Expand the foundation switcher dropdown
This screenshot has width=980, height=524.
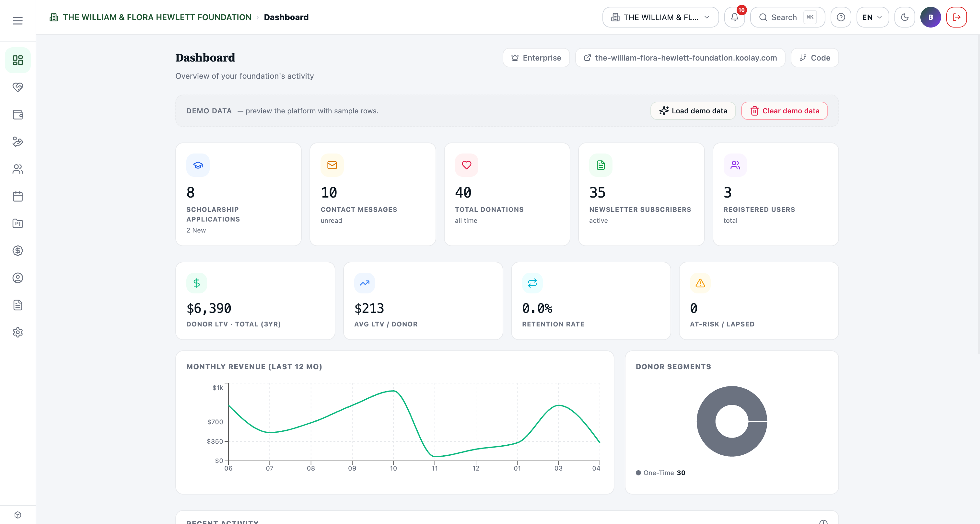[660, 17]
